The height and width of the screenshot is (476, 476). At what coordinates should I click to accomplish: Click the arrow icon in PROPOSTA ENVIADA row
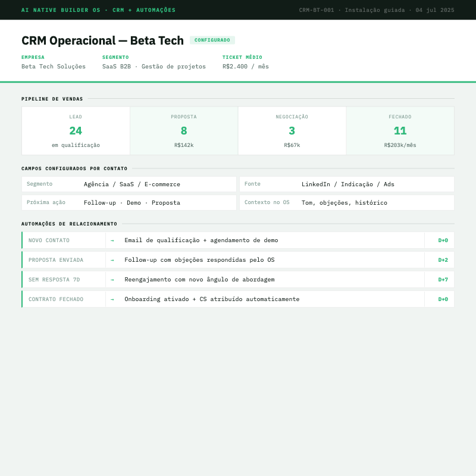112,260
